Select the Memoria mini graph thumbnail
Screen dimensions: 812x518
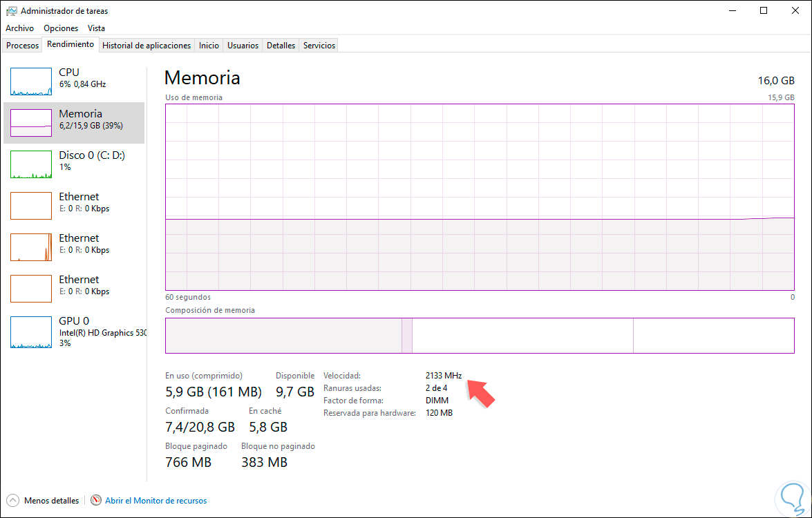[x=31, y=123]
